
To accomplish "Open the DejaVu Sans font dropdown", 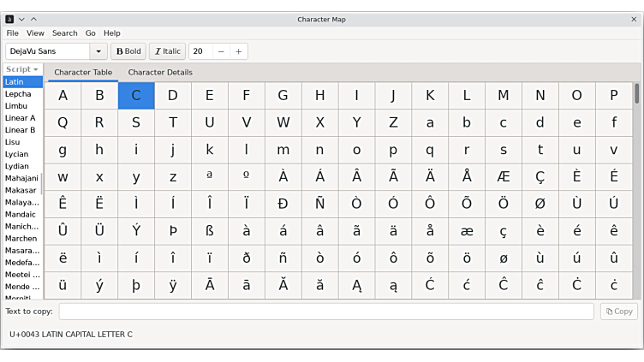I will (98, 51).
